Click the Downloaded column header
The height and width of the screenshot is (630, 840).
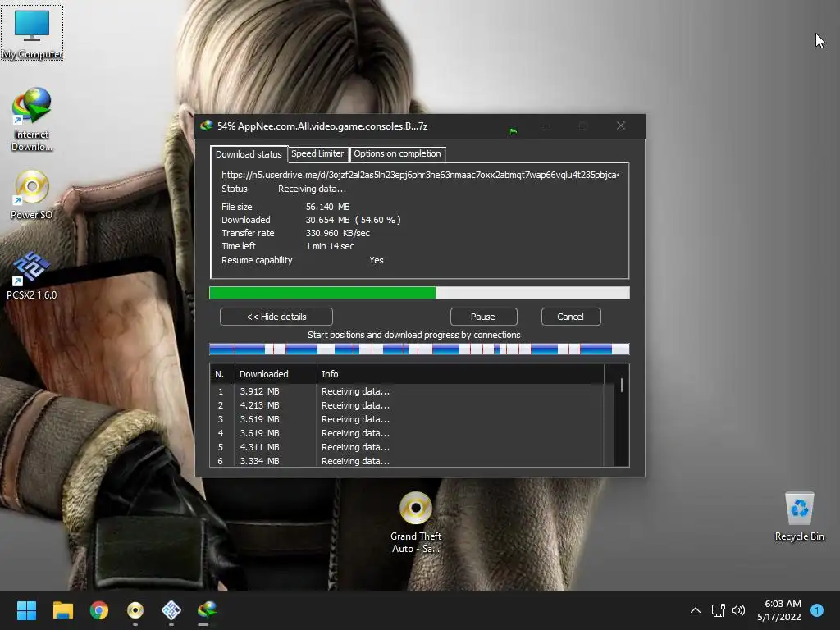[276, 374]
